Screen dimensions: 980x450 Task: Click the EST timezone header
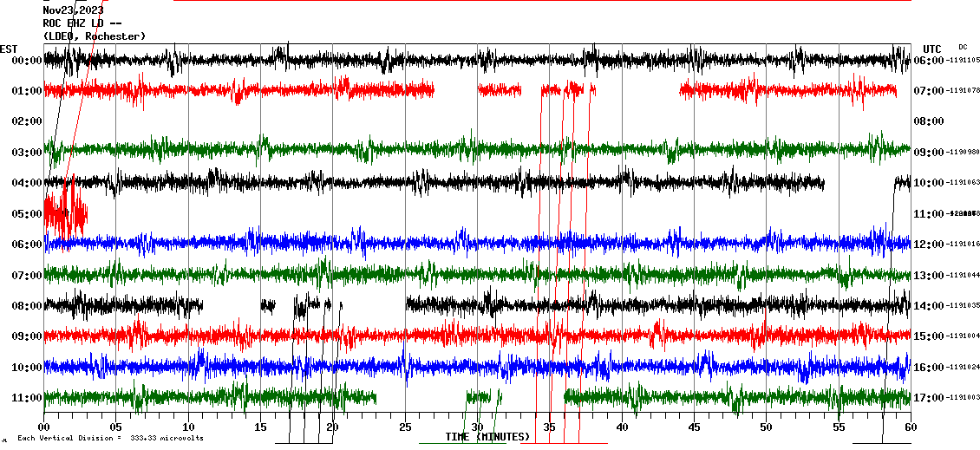9,49
